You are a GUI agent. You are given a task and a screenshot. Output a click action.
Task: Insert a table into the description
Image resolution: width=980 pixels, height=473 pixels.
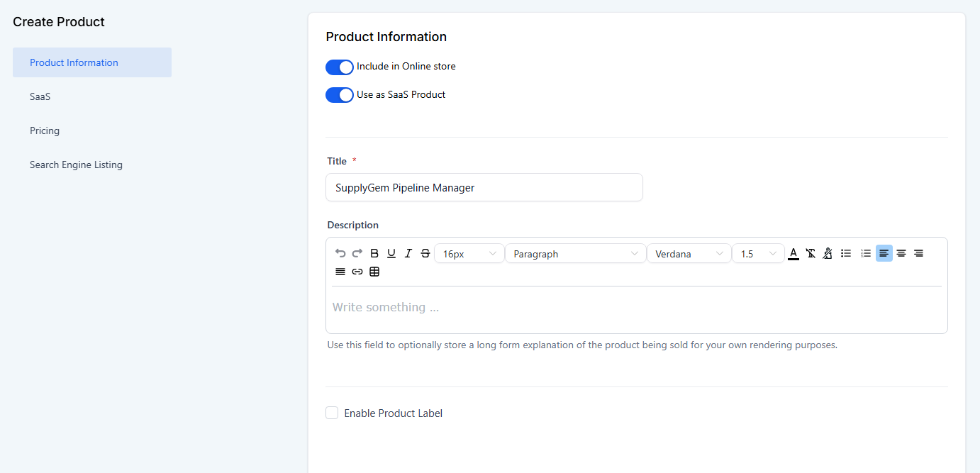(374, 272)
